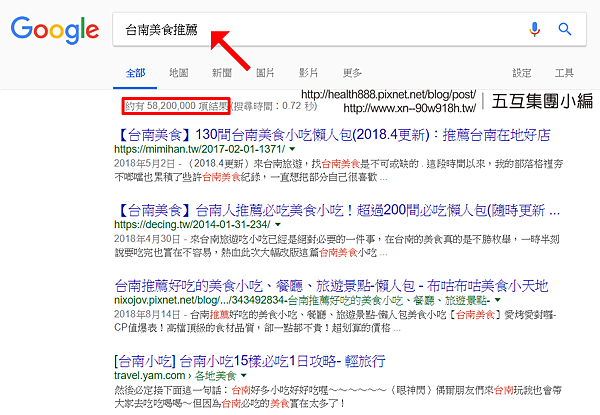Click the blue magnifier search icon
Image resolution: width=600 pixels, height=415 pixels.
pyautogui.click(x=565, y=29)
